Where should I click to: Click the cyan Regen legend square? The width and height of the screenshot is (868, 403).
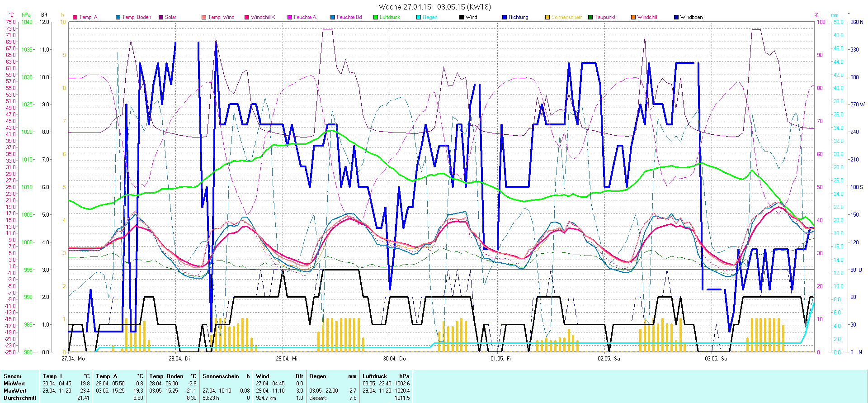coord(419,17)
